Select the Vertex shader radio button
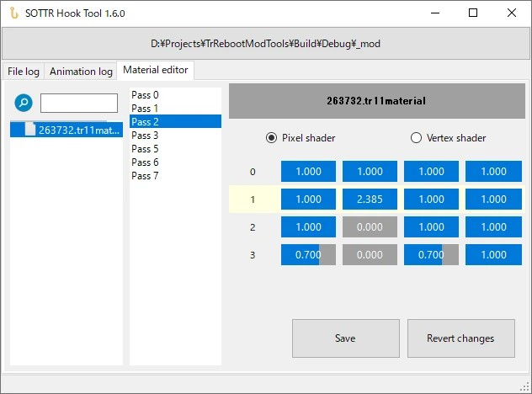 [416, 138]
